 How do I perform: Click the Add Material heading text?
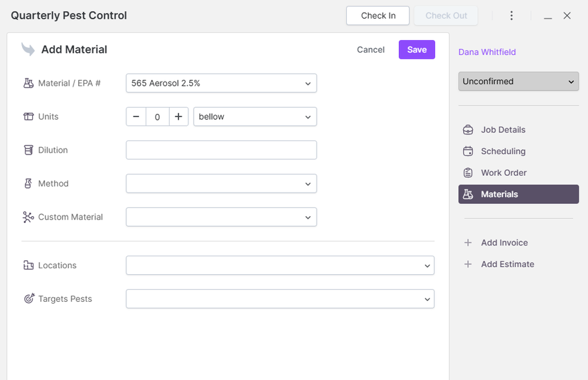pyautogui.click(x=74, y=50)
